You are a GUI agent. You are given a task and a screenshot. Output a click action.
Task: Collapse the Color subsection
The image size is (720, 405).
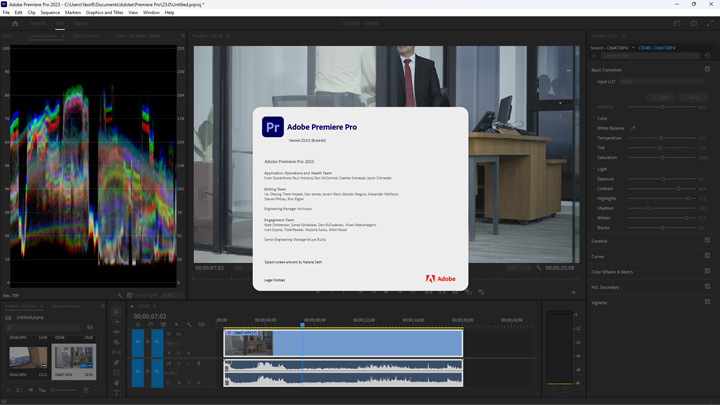(594, 118)
